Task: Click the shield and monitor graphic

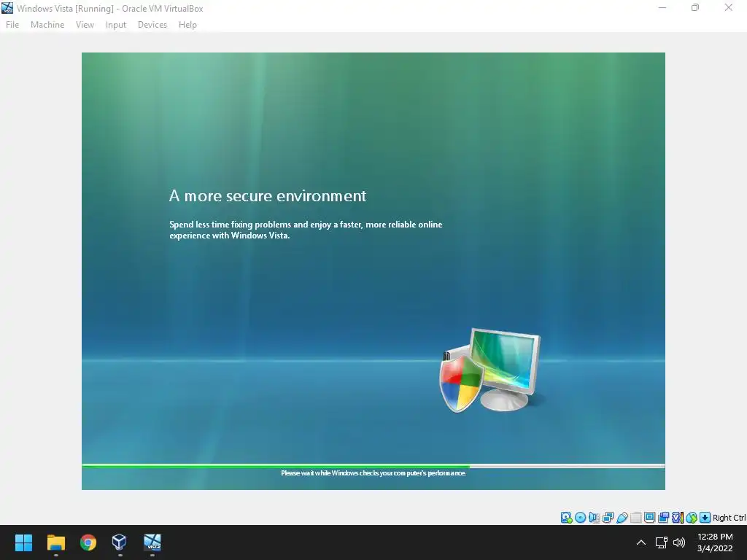Action: coord(489,370)
